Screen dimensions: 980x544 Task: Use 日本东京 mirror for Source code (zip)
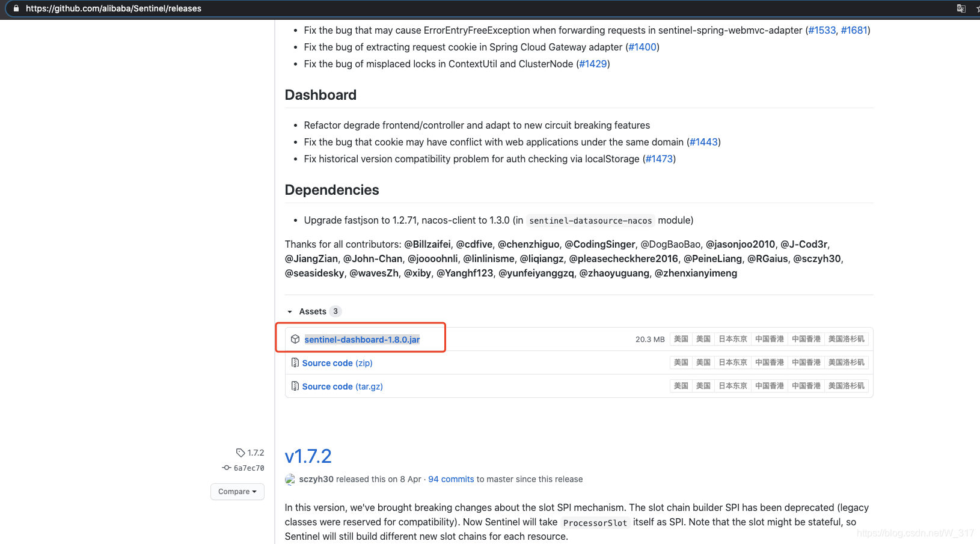(733, 362)
